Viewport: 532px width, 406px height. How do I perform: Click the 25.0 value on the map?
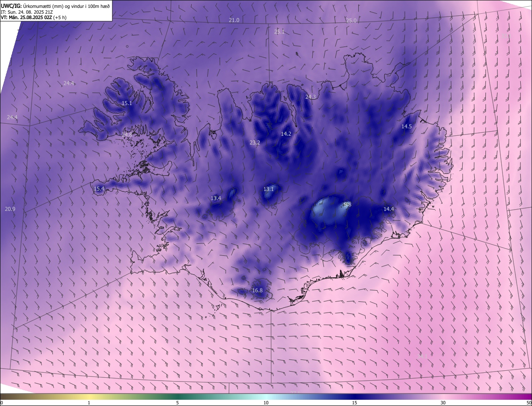(x=351, y=20)
